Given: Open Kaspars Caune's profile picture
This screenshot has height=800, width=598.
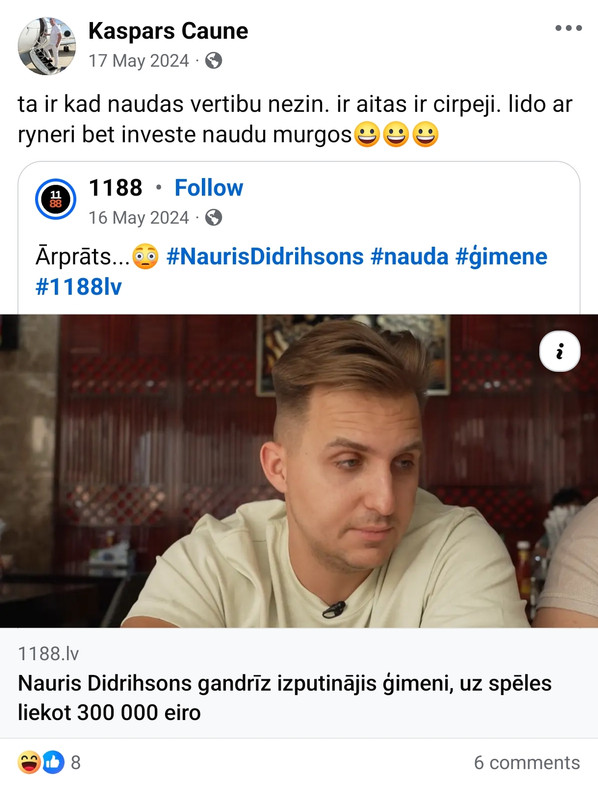Looking at the screenshot, I should [46, 46].
